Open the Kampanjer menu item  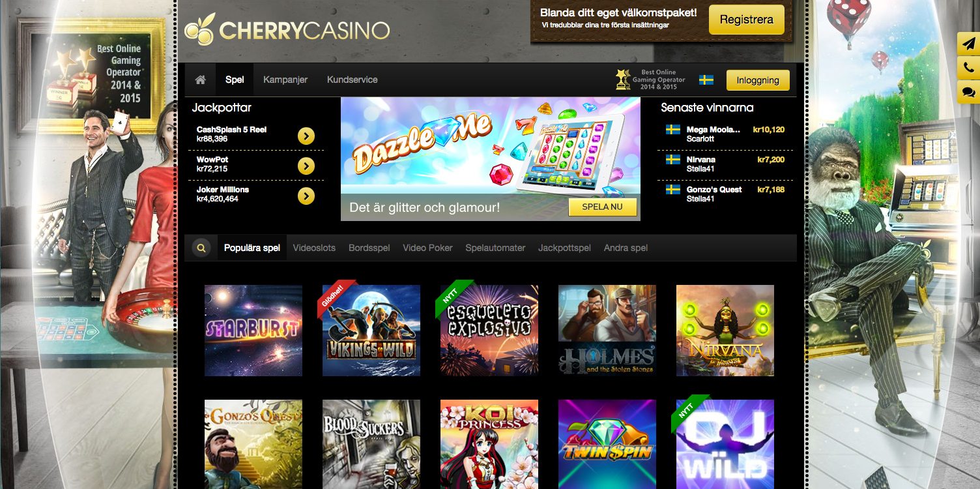point(285,80)
